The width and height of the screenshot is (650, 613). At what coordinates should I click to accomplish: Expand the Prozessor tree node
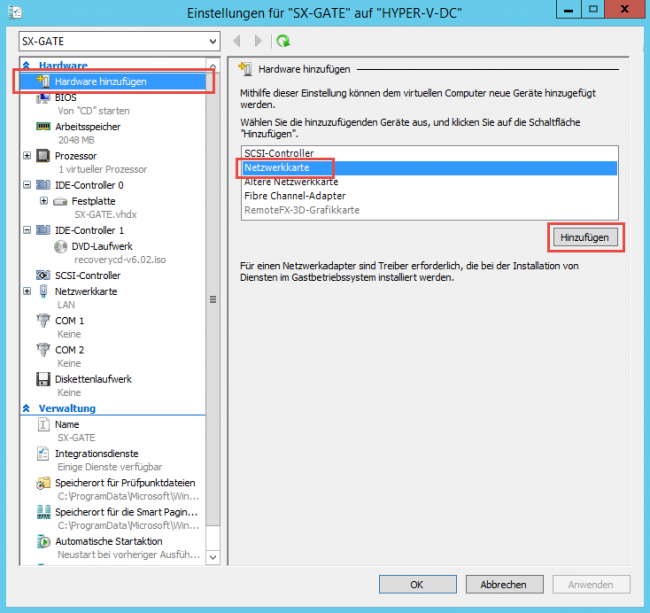tap(27, 156)
